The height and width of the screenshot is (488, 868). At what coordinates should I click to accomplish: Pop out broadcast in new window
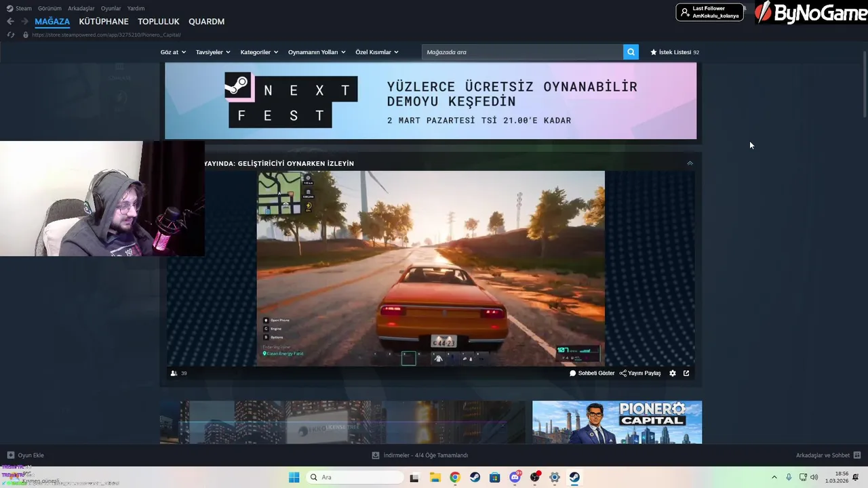pos(686,373)
